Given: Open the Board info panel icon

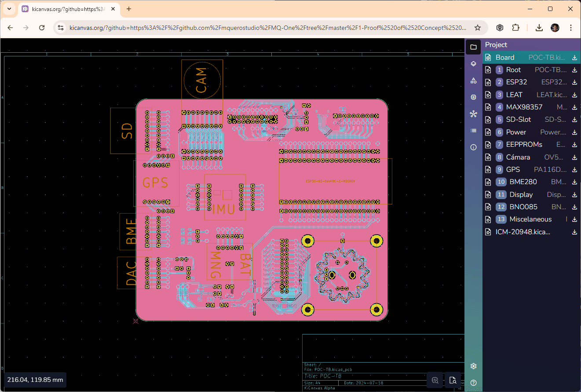Looking at the screenshot, I should [473, 147].
